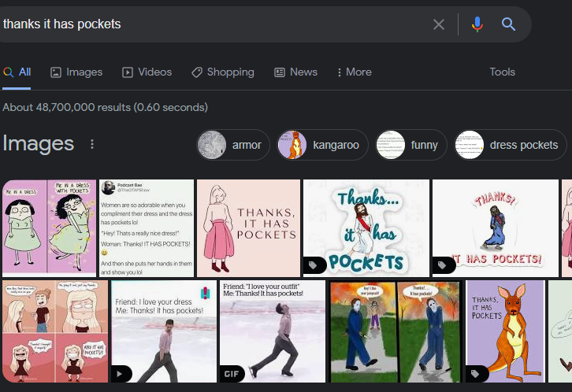Click the microphone voice search icon
572x392 pixels.
477,24
